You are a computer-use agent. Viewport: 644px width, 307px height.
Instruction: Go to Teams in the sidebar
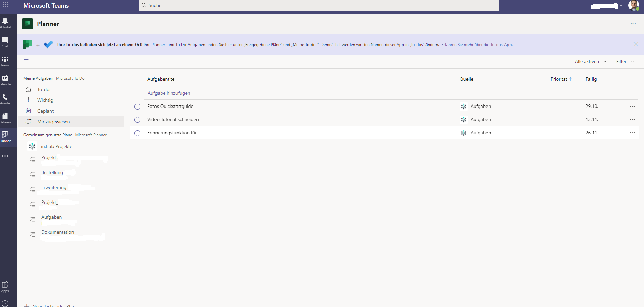[5, 61]
